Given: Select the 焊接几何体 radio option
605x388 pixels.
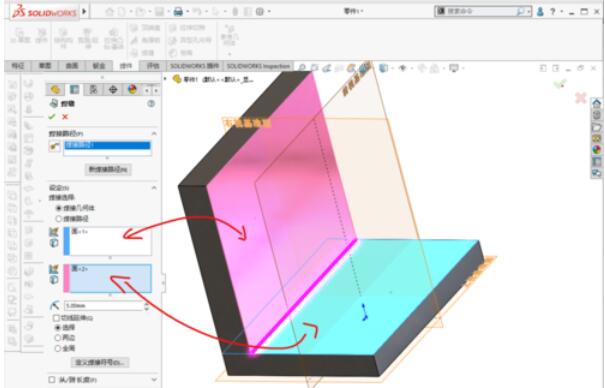Looking at the screenshot, I should (59, 208).
